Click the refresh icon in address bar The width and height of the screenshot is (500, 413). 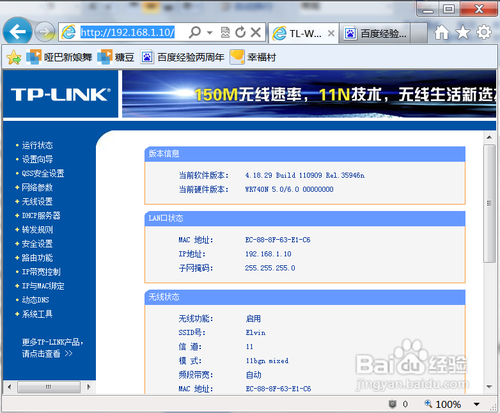pyautogui.click(x=240, y=32)
